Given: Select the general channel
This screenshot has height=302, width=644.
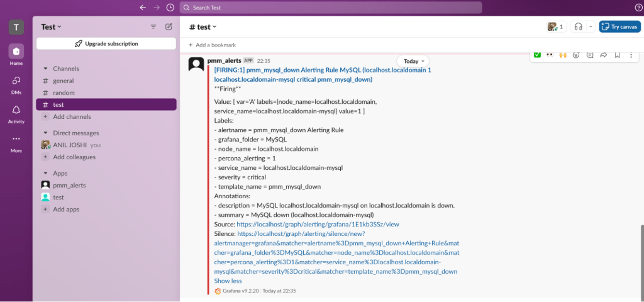Looking at the screenshot, I should (63, 81).
